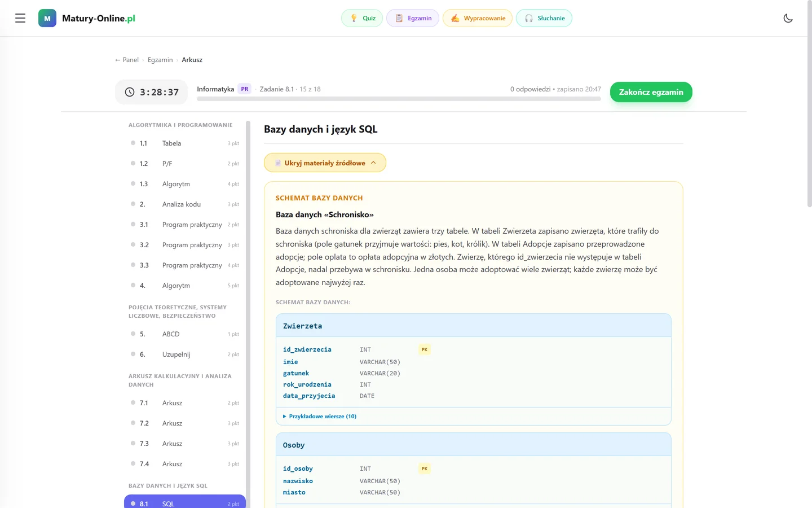Viewport: 812px width, 508px height.
Task: Click the page vertical scrollbar
Action: pyautogui.click(x=810, y=104)
